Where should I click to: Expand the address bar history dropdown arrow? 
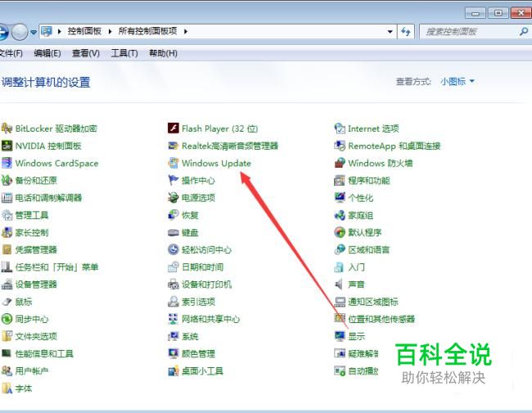[390, 32]
